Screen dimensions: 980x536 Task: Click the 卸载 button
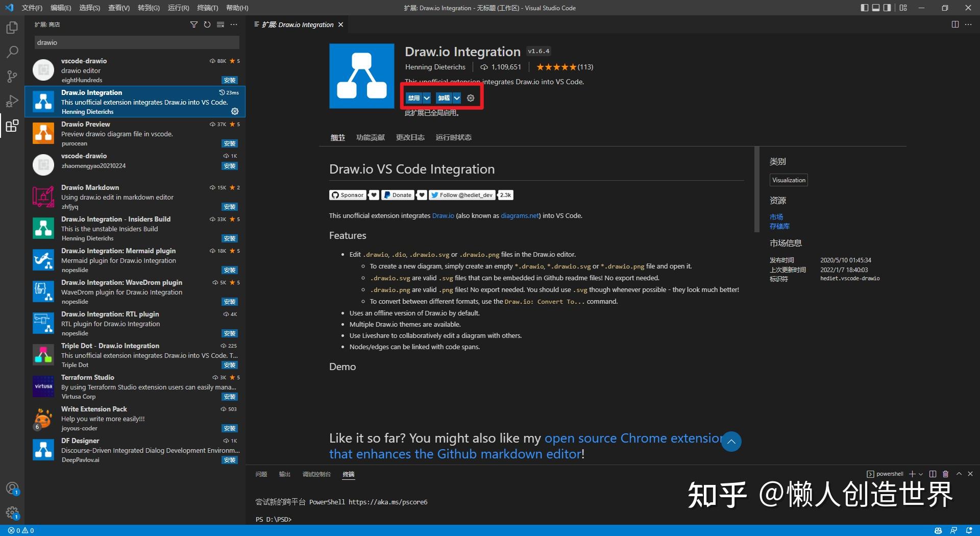(x=444, y=98)
